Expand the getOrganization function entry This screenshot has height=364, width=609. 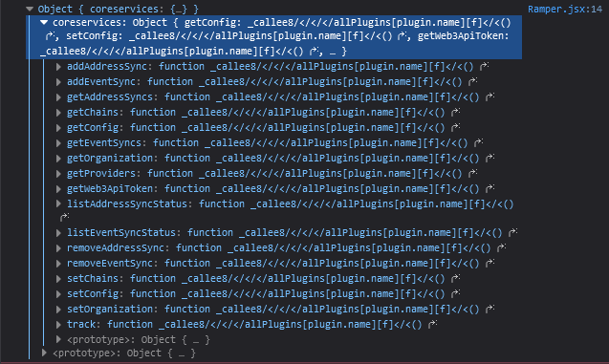tap(58, 159)
